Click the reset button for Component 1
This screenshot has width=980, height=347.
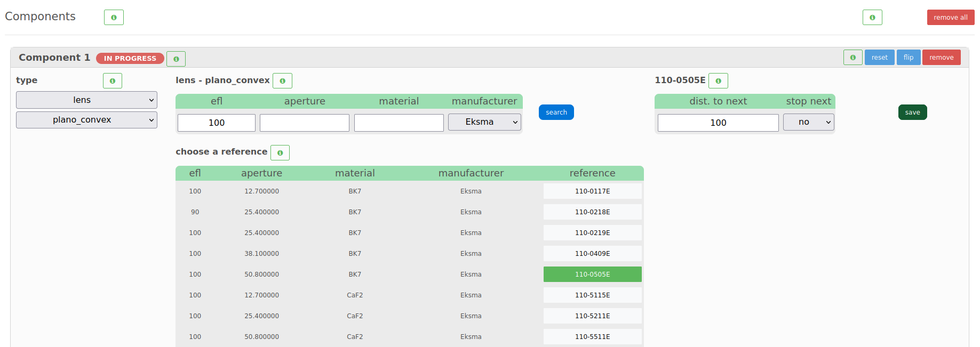click(x=880, y=57)
